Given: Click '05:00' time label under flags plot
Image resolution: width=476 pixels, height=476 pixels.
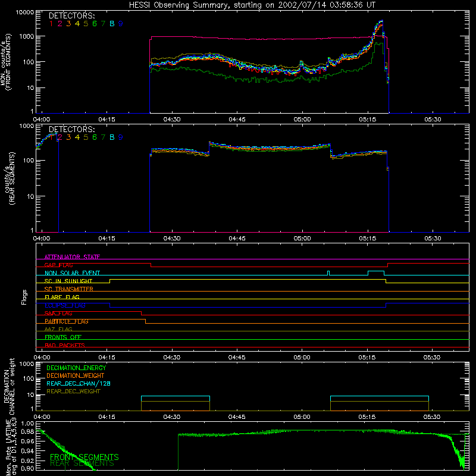Looking at the screenshot, I should pyautogui.click(x=302, y=358).
